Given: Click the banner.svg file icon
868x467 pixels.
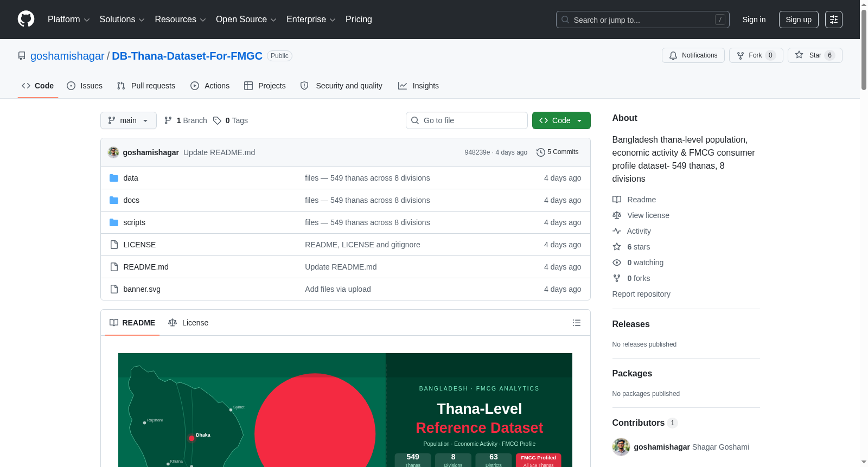Looking at the screenshot, I should [x=114, y=289].
